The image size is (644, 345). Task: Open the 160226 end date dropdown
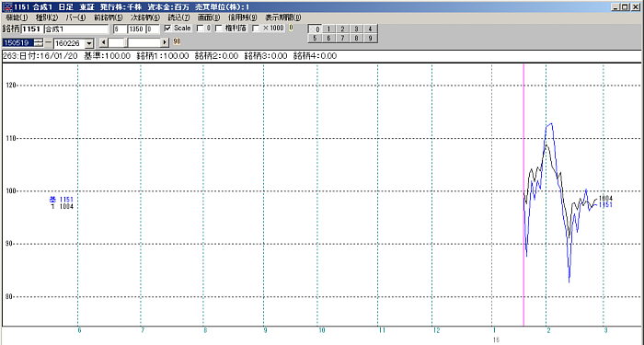89,43
